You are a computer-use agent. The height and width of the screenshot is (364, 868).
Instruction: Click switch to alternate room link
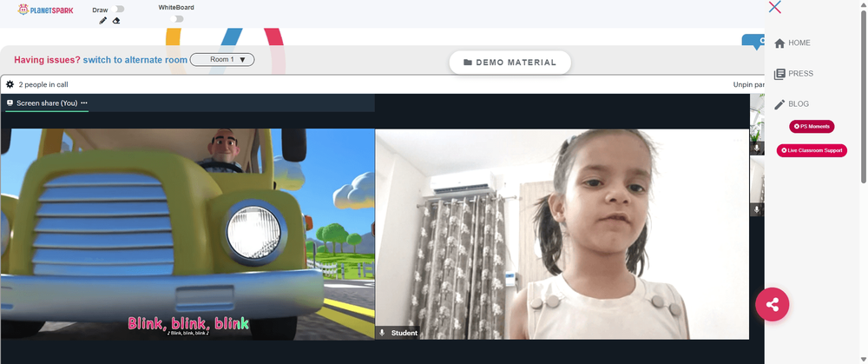pyautogui.click(x=135, y=60)
